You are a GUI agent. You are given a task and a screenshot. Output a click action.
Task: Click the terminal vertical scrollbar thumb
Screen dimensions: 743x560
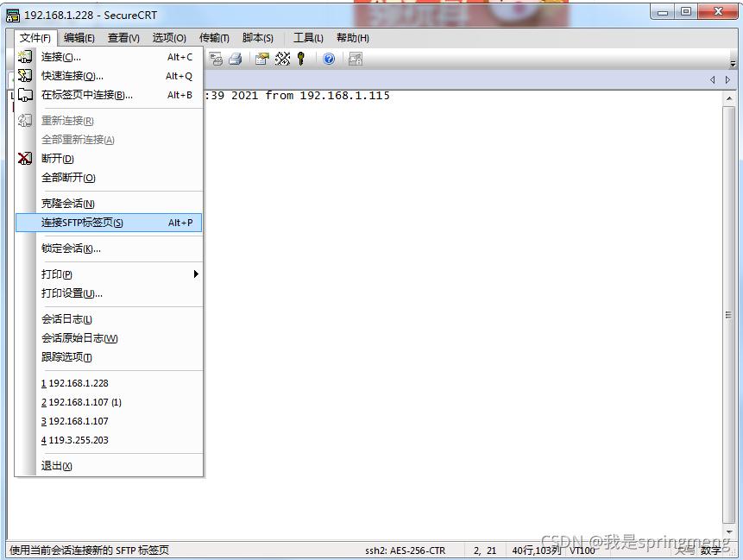click(x=729, y=315)
